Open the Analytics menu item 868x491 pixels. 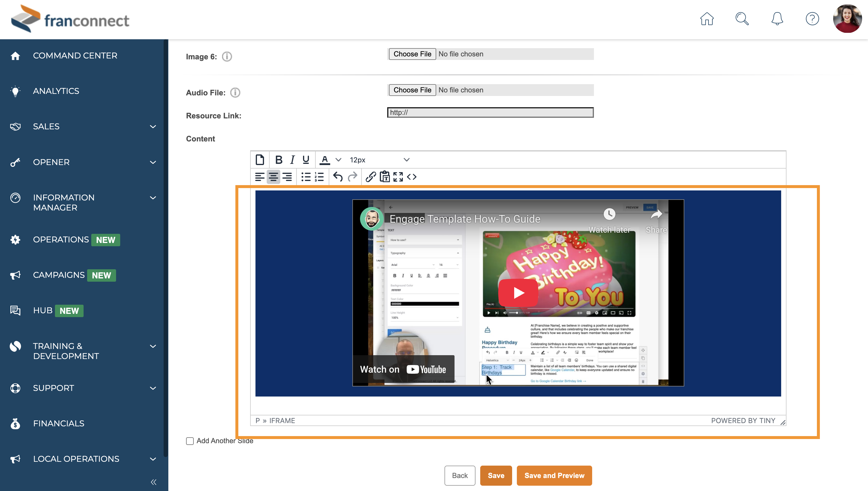click(x=56, y=91)
